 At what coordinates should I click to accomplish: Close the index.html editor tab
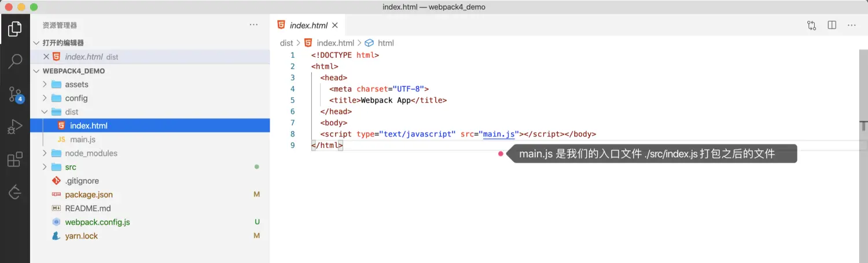[x=335, y=25]
